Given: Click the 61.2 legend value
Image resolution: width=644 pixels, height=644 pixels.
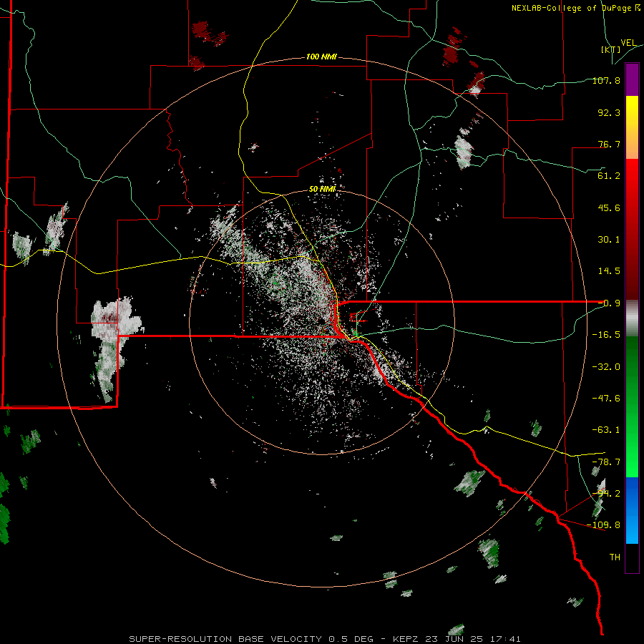Looking at the screenshot, I should point(609,176).
